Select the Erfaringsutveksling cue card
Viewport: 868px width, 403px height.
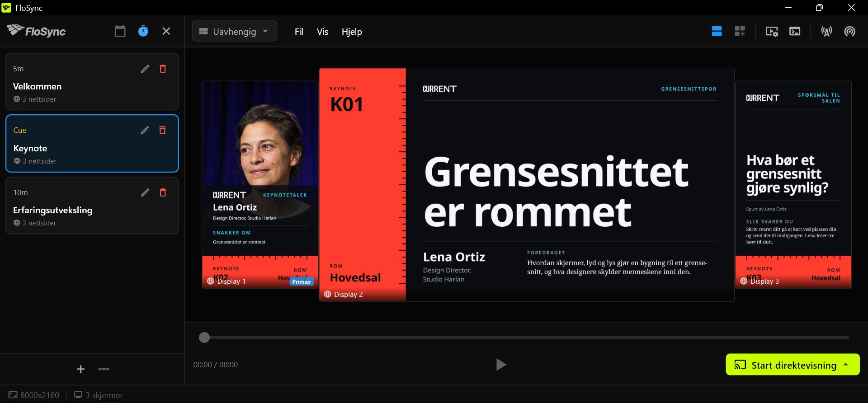pos(92,206)
